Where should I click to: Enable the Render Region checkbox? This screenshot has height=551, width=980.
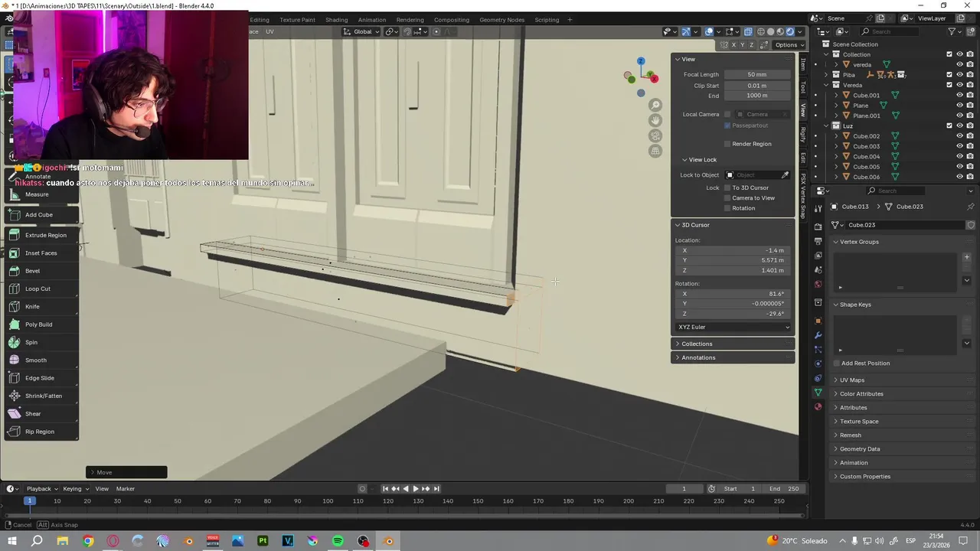[x=727, y=144]
